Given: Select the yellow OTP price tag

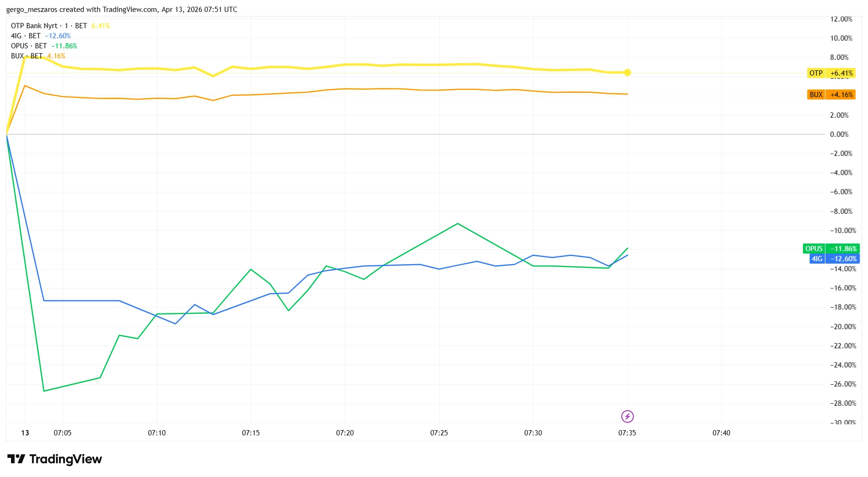Looking at the screenshot, I should pyautogui.click(x=816, y=73).
